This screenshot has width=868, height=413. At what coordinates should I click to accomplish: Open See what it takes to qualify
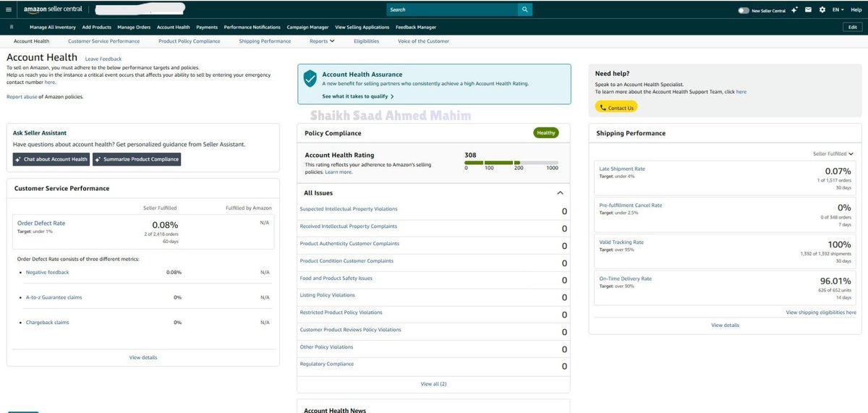point(357,96)
